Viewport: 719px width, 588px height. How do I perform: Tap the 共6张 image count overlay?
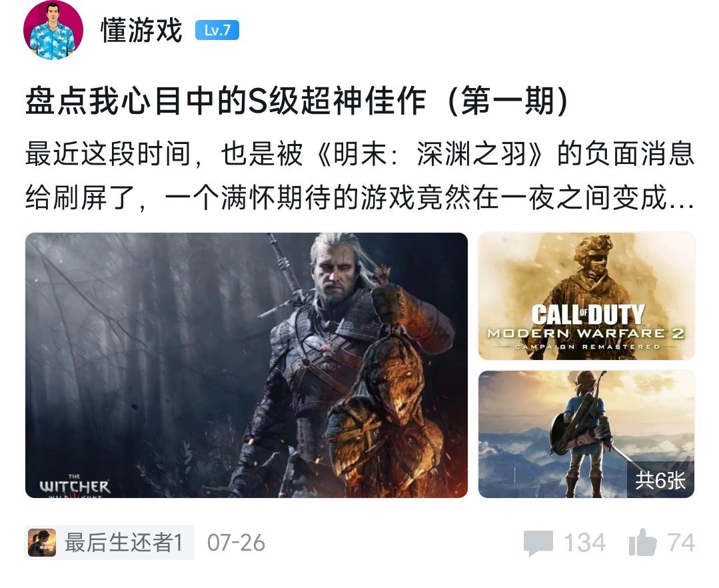click(660, 480)
